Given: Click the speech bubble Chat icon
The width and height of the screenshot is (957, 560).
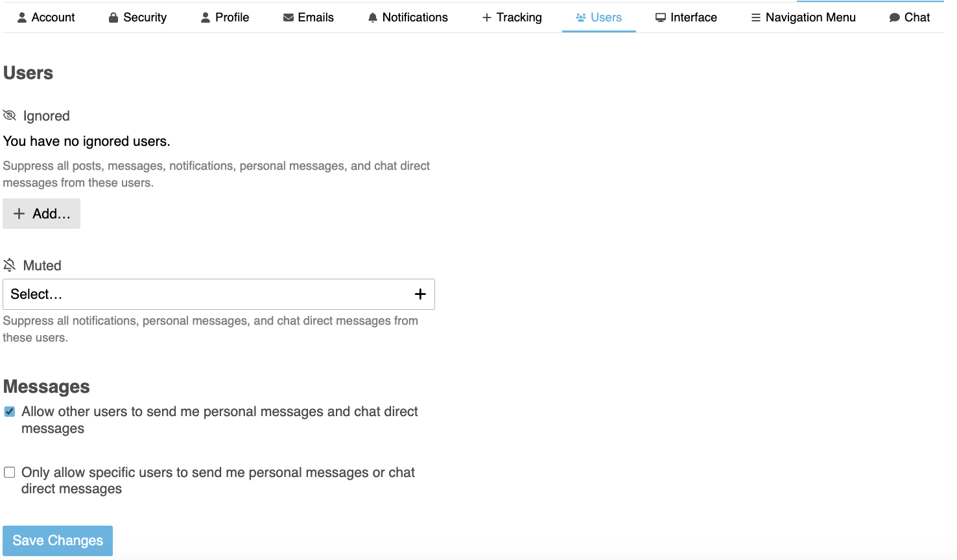Looking at the screenshot, I should click(894, 17).
